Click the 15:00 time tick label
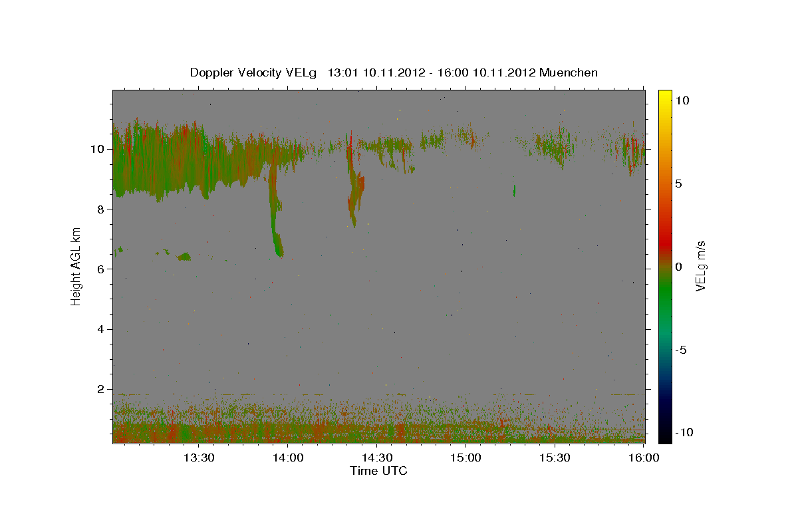Screen dimensions: 798x532 [465, 458]
